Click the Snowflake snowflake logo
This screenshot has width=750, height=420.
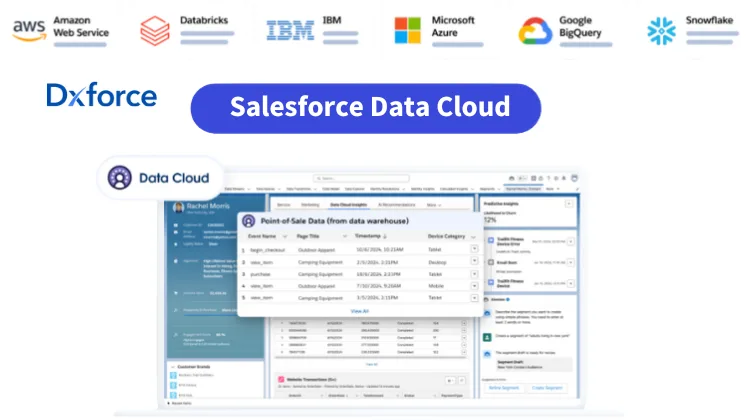(662, 31)
